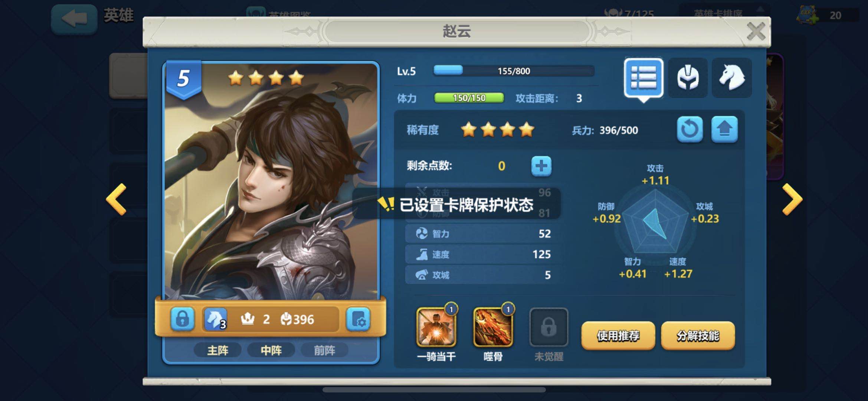Click the circular reset points icon
This screenshot has height=401, width=868.
point(690,130)
